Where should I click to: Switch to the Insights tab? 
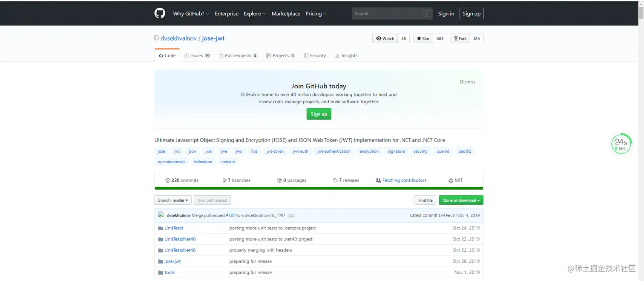click(x=346, y=55)
